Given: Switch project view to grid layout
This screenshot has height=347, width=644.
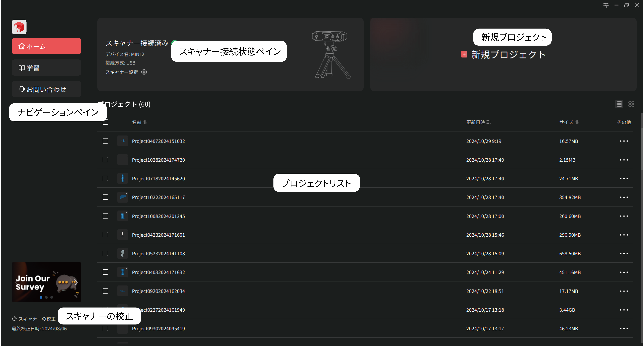Looking at the screenshot, I should [x=631, y=104].
